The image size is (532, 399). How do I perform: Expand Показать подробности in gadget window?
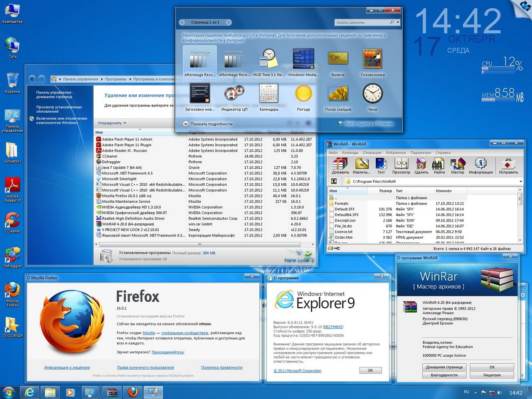(208, 124)
